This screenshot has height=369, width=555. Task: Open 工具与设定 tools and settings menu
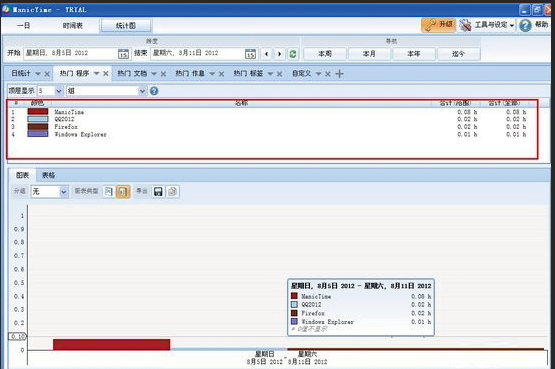click(x=487, y=25)
